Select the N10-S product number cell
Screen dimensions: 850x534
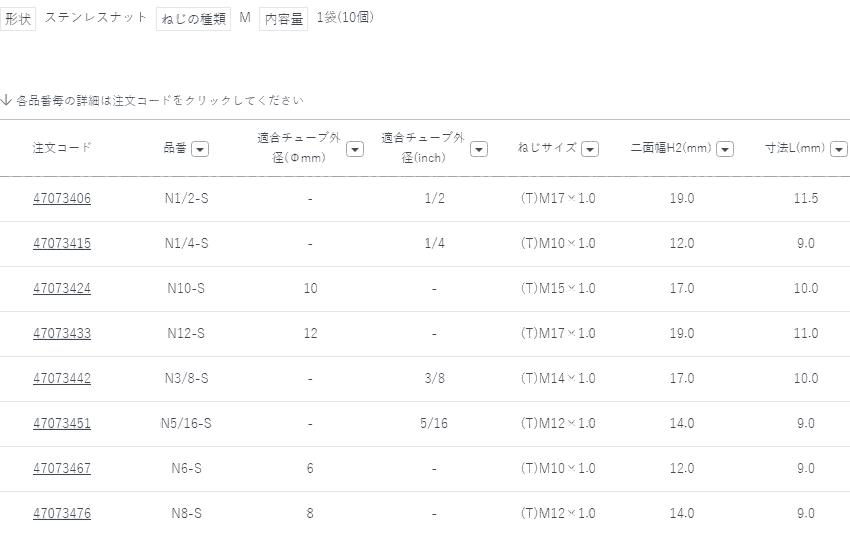(x=186, y=289)
